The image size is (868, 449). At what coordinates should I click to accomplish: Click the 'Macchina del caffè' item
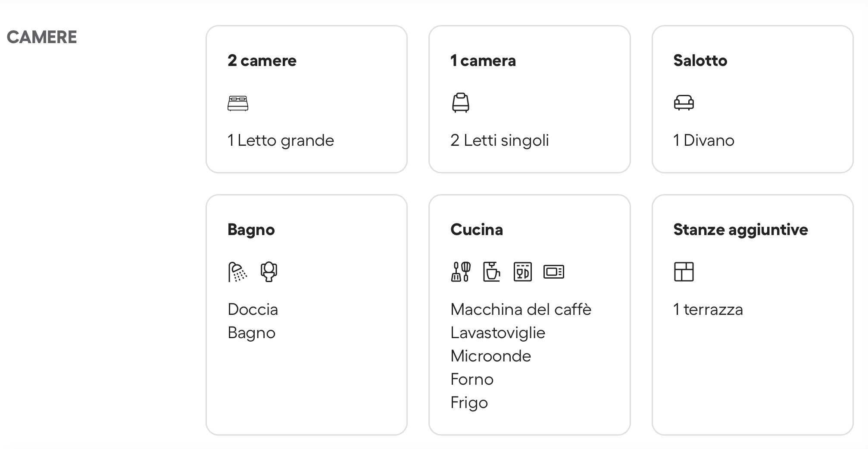[x=521, y=309]
